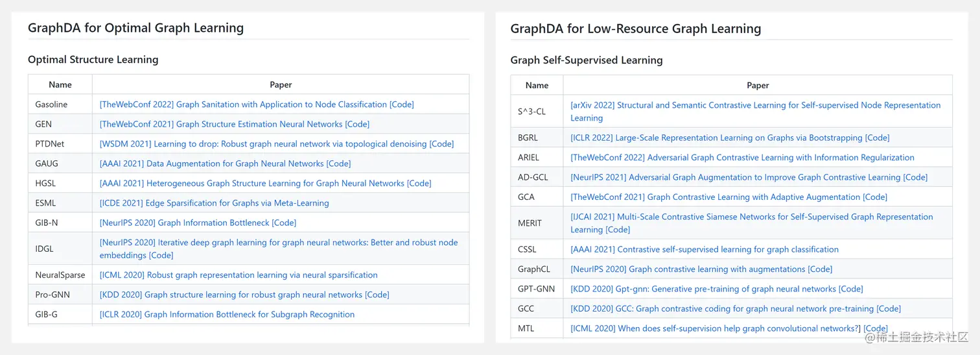Open GAUG Data Augmentation paper link

click(x=211, y=164)
